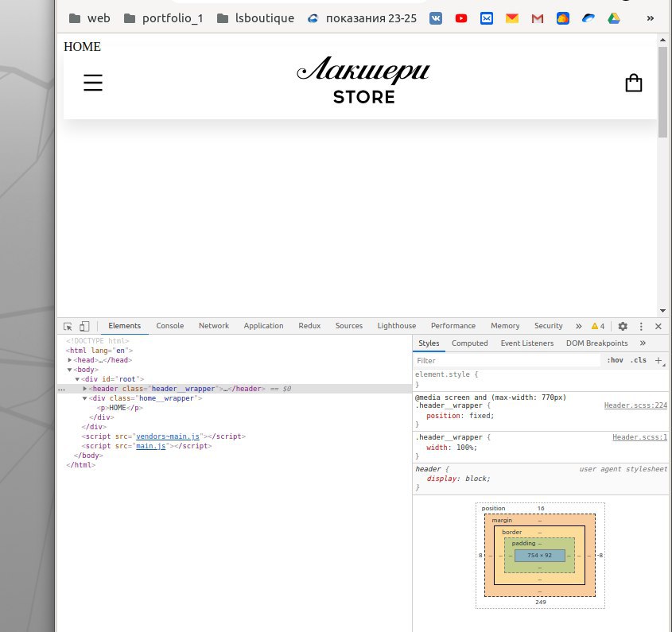Image resolution: width=672 pixels, height=632 pixels.
Task: Open the vendors~main.js script link
Action: pos(168,436)
